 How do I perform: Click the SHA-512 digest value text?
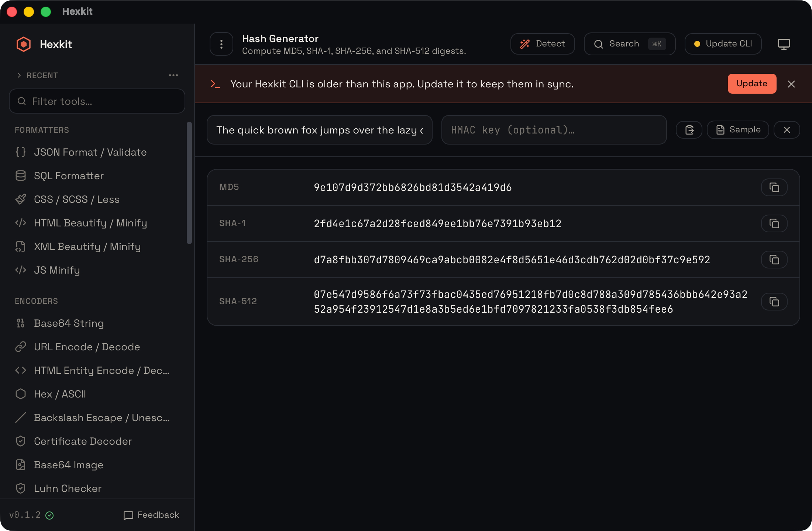(530, 302)
